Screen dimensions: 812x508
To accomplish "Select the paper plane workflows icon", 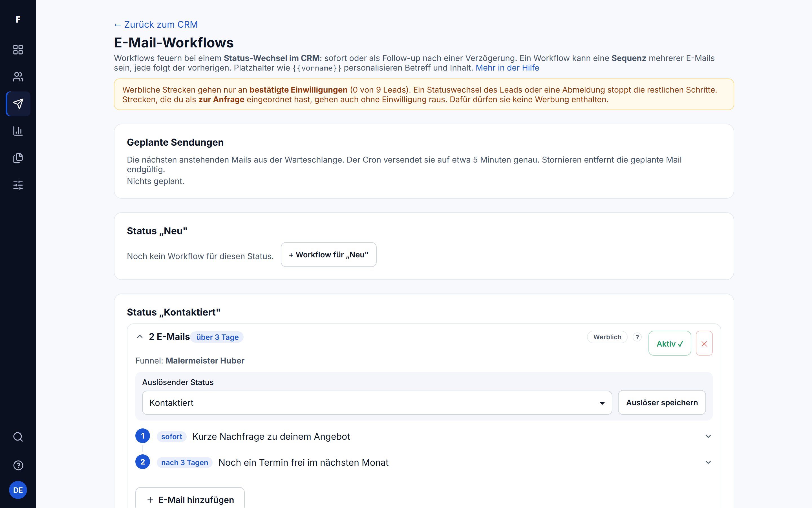I will (x=18, y=104).
